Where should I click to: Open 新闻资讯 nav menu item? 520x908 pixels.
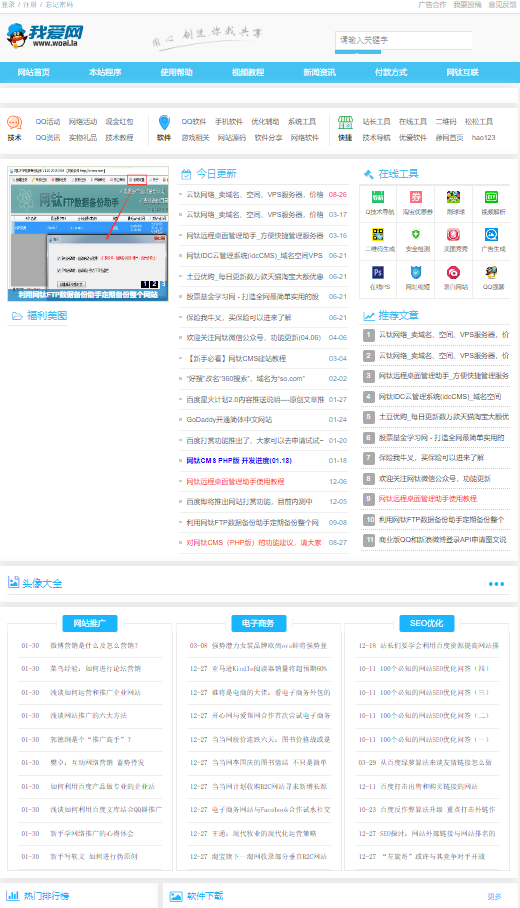[x=320, y=72]
